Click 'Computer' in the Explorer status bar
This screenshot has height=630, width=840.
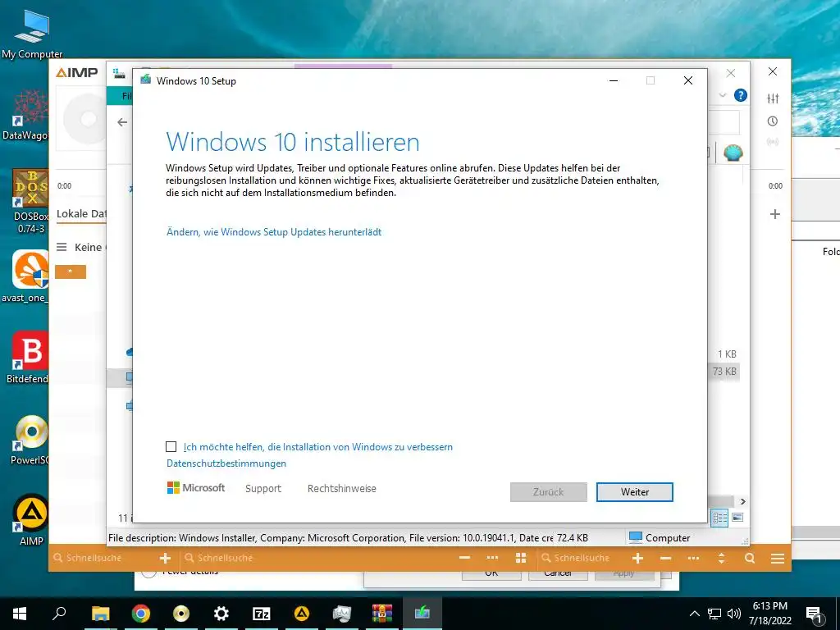click(x=659, y=537)
